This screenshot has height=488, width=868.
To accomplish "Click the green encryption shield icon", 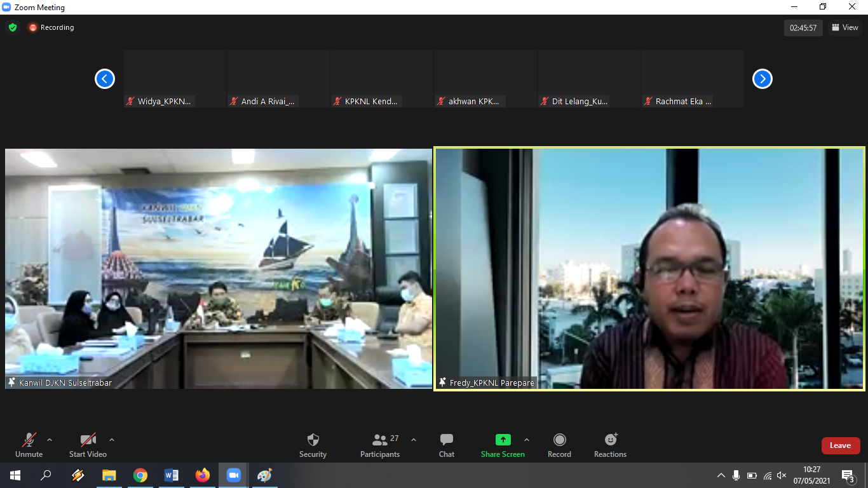I will 13,27.
